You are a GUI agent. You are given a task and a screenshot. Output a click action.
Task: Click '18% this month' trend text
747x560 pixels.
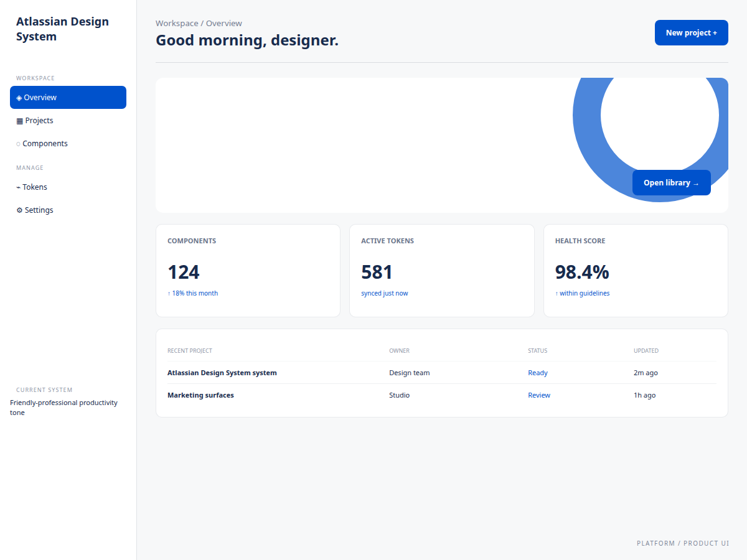195,293
